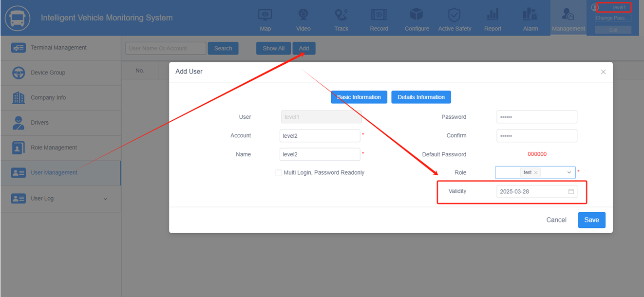Expand the User Log submenu chevron
Image resolution: width=644 pixels, height=297 pixels.
pos(105,199)
